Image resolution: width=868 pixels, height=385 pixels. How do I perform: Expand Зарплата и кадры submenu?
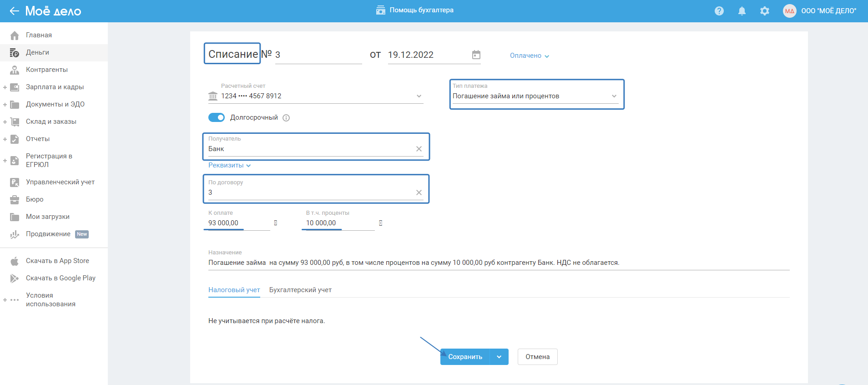pos(5,87)
